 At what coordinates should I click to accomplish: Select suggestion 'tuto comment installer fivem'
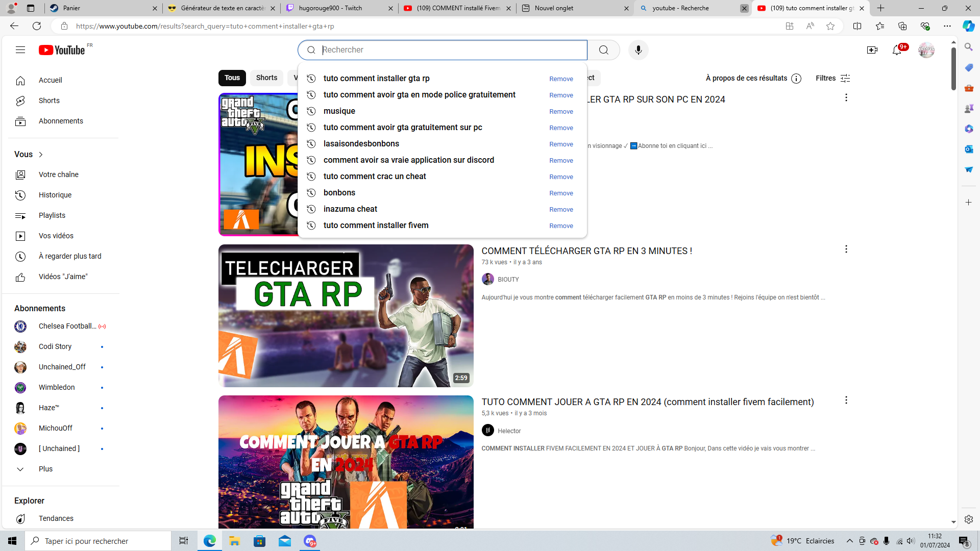(376, 226)
